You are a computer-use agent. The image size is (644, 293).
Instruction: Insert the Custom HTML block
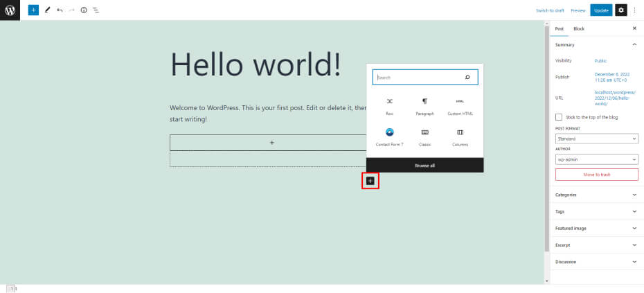460,105
